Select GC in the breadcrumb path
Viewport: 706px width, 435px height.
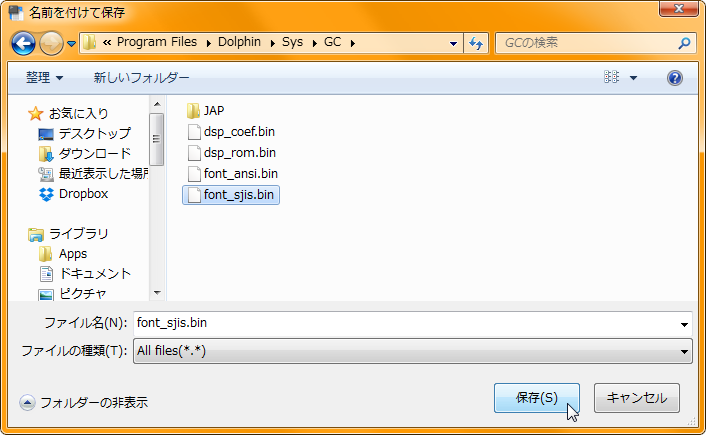click(332, 42)
